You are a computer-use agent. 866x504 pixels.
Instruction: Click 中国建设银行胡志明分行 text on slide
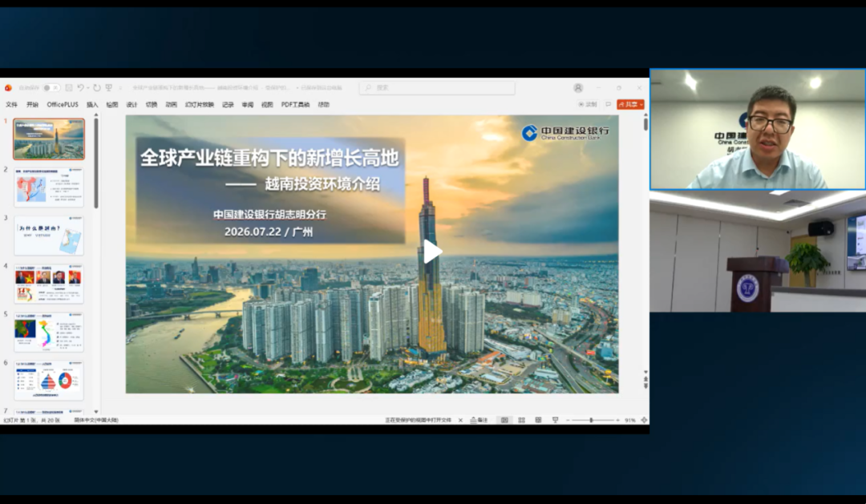coord(269,214)
